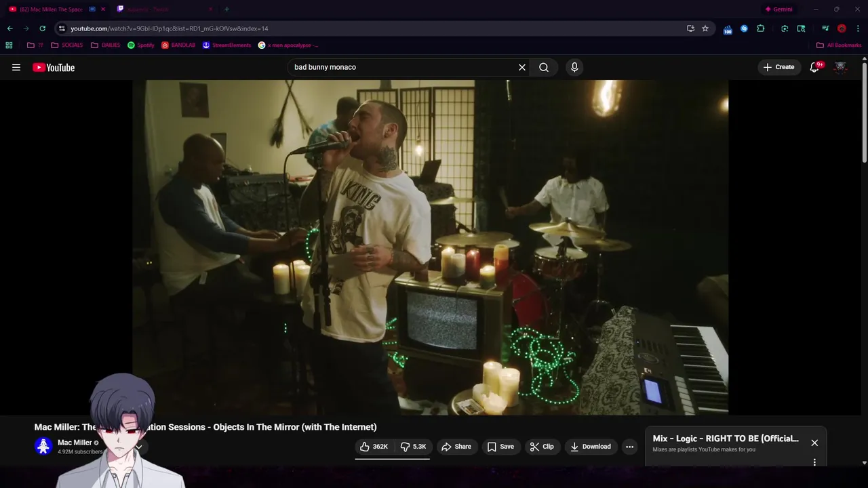Click the Create button
Viewport: 868px width, 488px height.
pos(778,67)
